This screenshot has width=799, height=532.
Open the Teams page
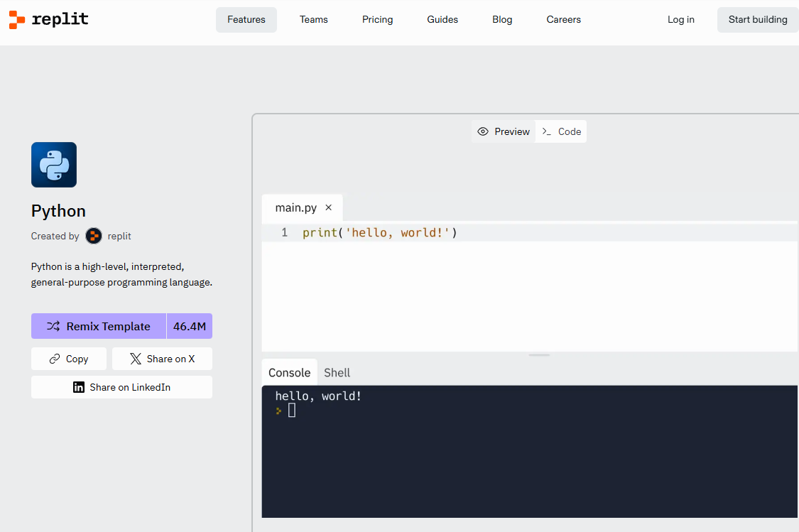coord(313,20)
